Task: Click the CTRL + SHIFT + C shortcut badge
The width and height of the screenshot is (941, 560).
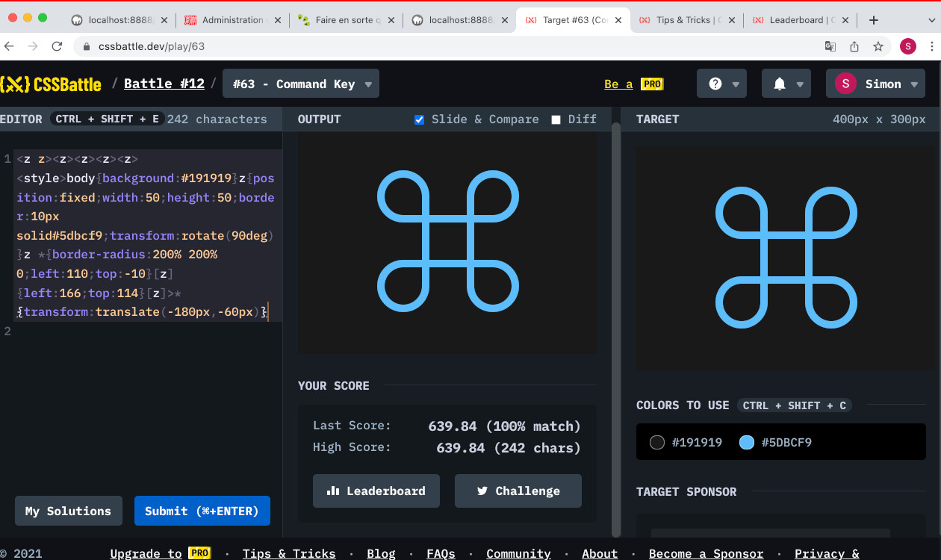Action: click(x=795, y=405)
